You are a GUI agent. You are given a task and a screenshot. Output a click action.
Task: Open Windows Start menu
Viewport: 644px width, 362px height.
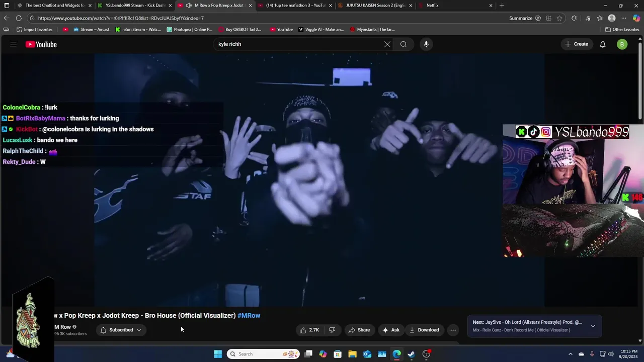(x=218, y=354)
